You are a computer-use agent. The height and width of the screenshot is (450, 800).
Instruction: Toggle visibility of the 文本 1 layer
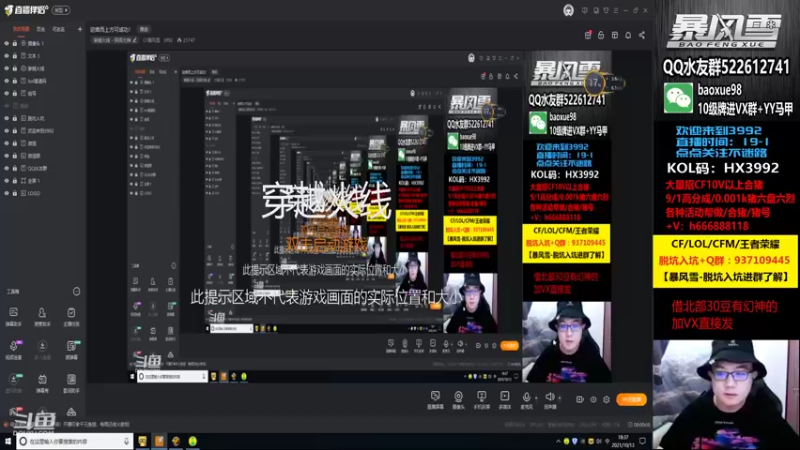6,56
